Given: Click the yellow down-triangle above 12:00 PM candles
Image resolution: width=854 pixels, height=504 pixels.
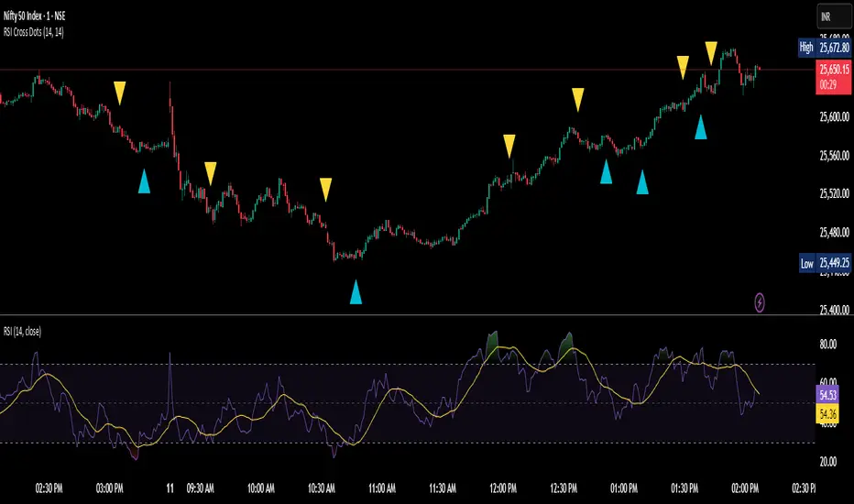Looking at the screenshot, I should point(509,147).
